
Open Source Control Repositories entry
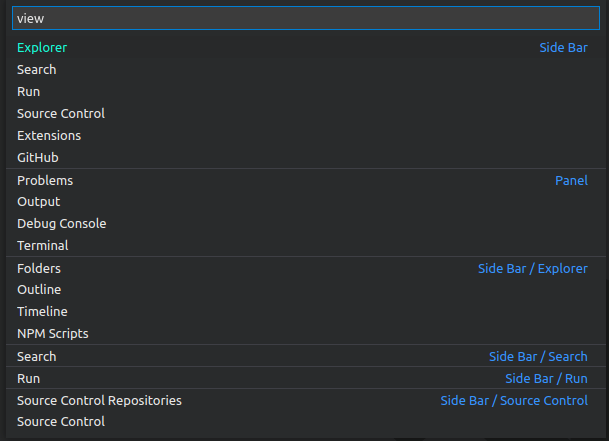click(99, 401)
